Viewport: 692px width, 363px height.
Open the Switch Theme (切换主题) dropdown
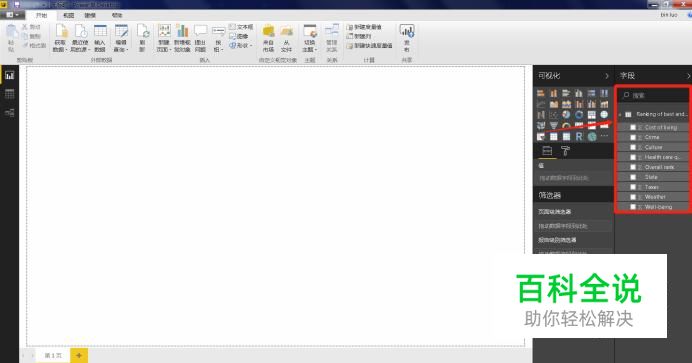310,49
